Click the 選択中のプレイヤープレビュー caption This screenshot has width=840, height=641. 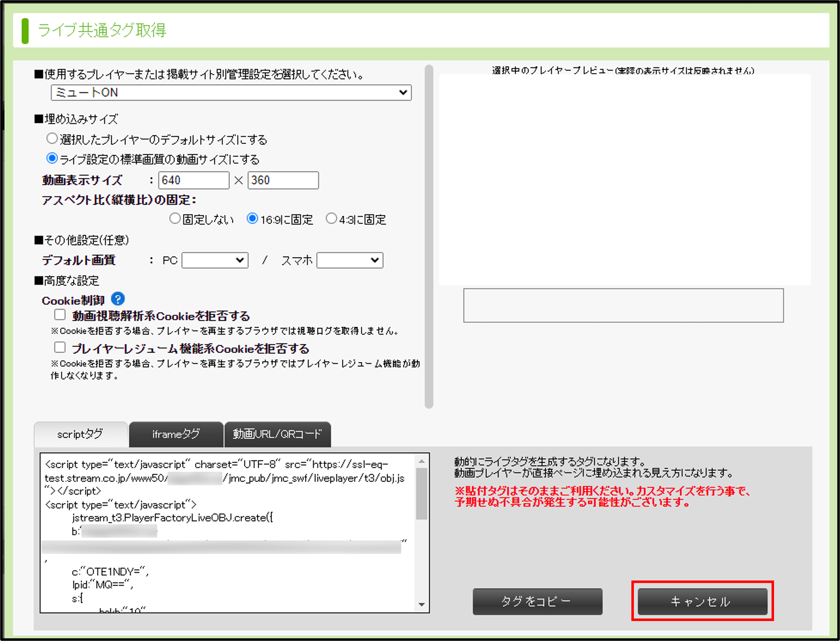pos(623,70)
